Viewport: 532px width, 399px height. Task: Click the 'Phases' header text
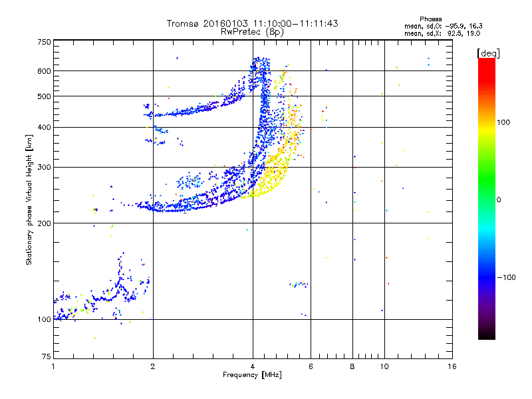point(430,19)
